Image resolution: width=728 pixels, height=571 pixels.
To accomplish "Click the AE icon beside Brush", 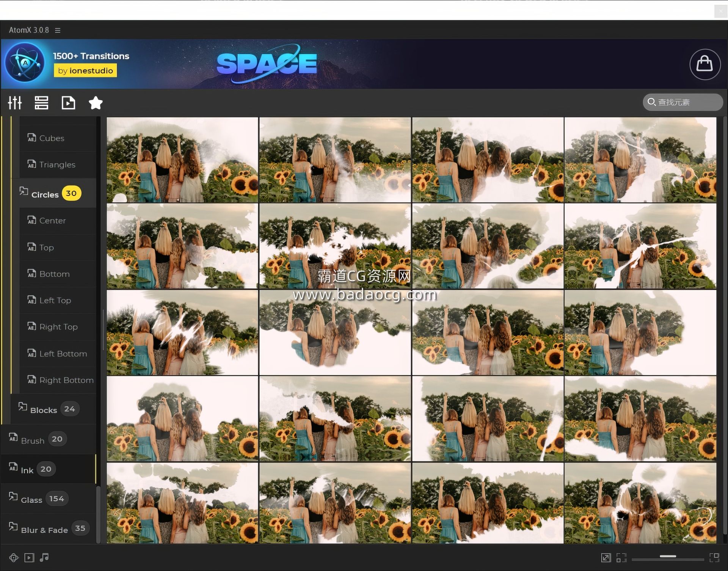I will 13,437.
